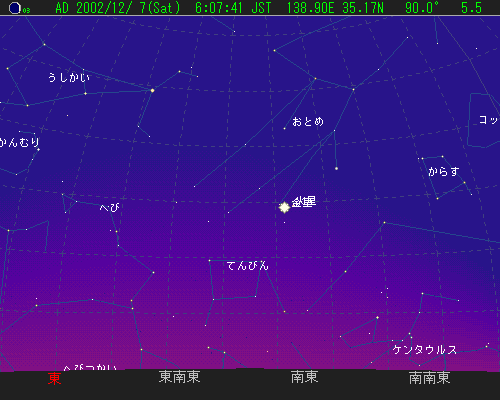Image resolution: width=500 pixels, height=400 pixels.
Task: Click the 90.0° field-of-view value
Action: 422,8
